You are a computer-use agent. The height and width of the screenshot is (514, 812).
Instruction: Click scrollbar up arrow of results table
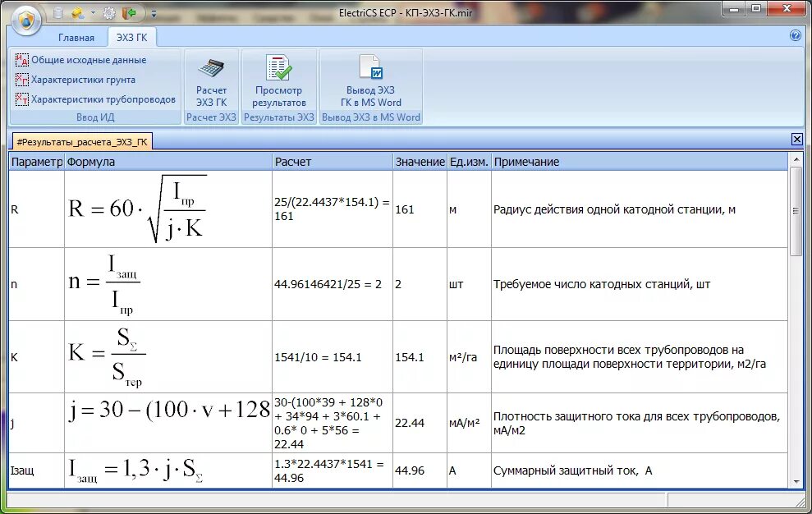click(x=796, y=159)
